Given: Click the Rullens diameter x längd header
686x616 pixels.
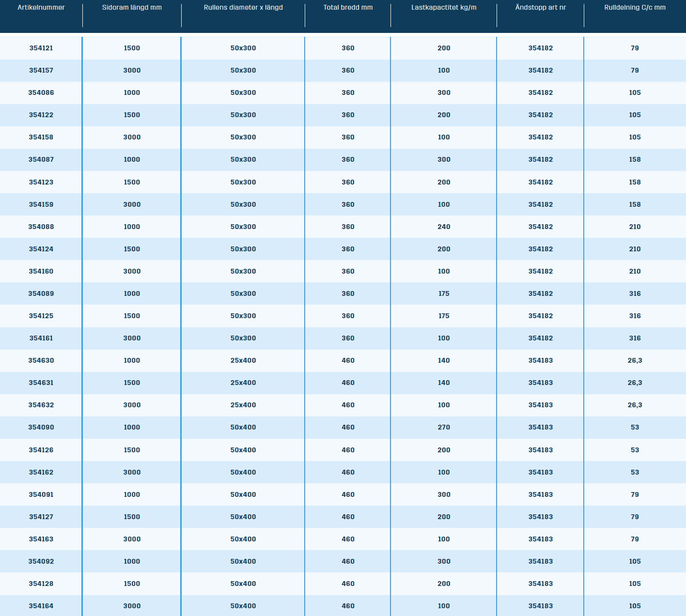Looking at the screenshot, I should pyautogui.click(x=243, y=8).
